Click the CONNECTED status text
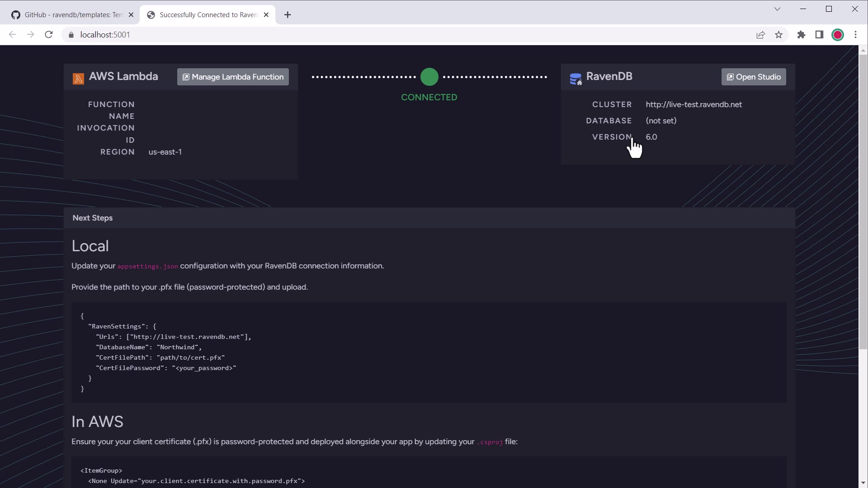 429,97
